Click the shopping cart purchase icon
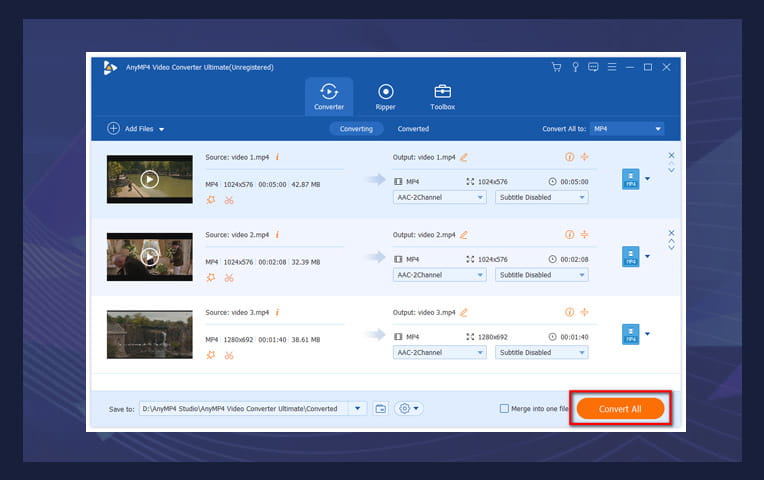This screenshot has width=764, height=480. coord(556,67)
